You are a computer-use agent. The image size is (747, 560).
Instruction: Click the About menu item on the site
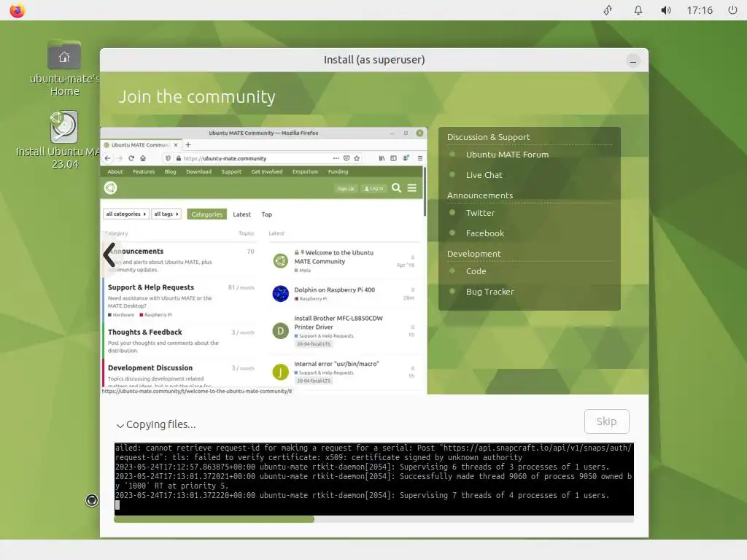(x=115, y=172)
